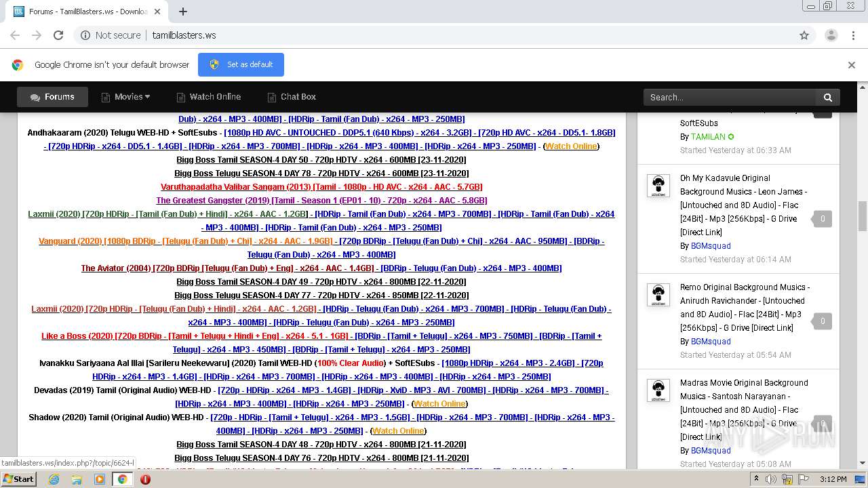The image size is (868, 488).
Task: Open Oh My Kadavule Background Musics topic
Action: click(x=743, y=205)
